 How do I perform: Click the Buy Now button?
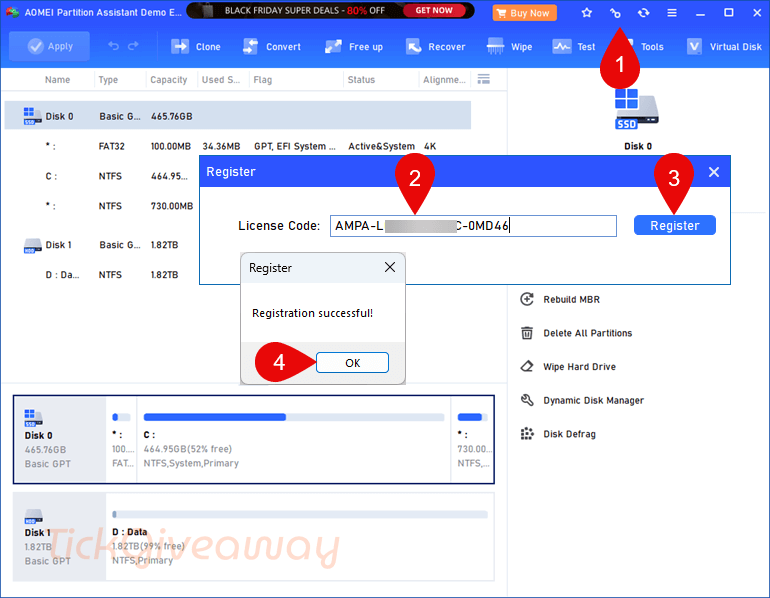tap(524, 13)
